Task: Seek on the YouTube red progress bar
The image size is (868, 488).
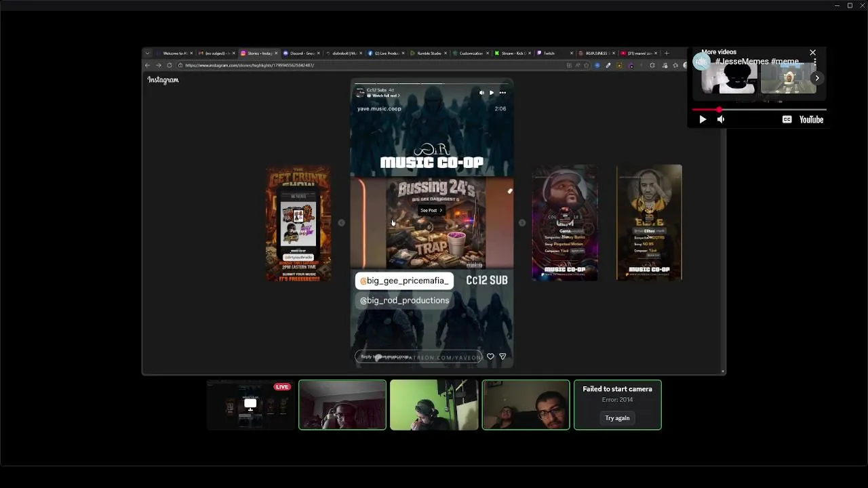Action: coord(759,110)
